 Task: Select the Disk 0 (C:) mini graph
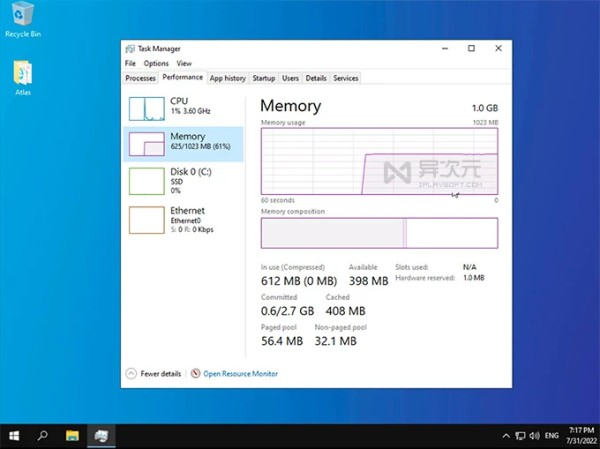[x=147, y=181]
